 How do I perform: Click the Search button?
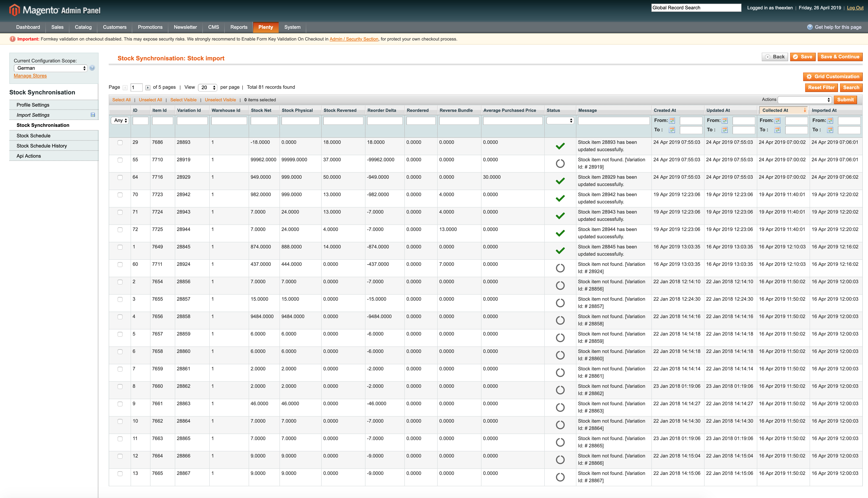point(851,88)
